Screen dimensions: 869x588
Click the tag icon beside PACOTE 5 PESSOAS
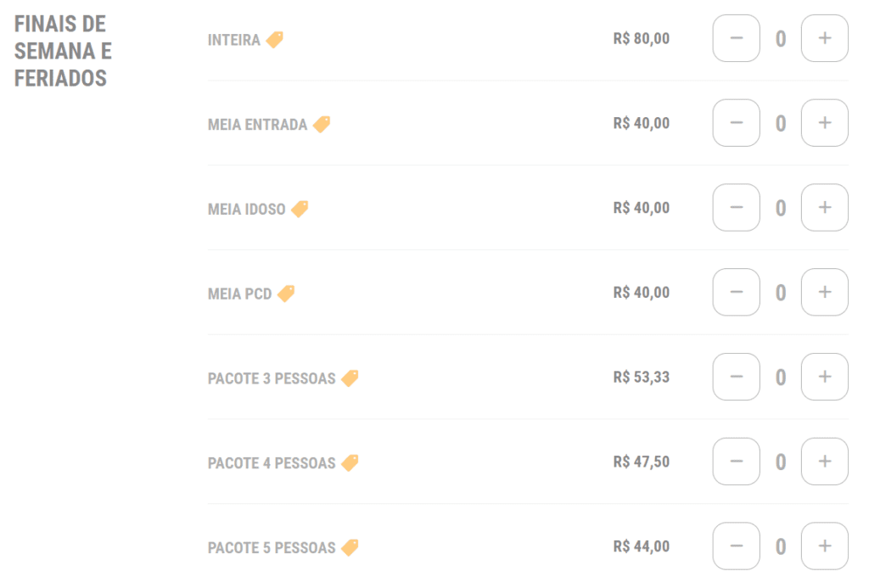(x=350, y=547)
